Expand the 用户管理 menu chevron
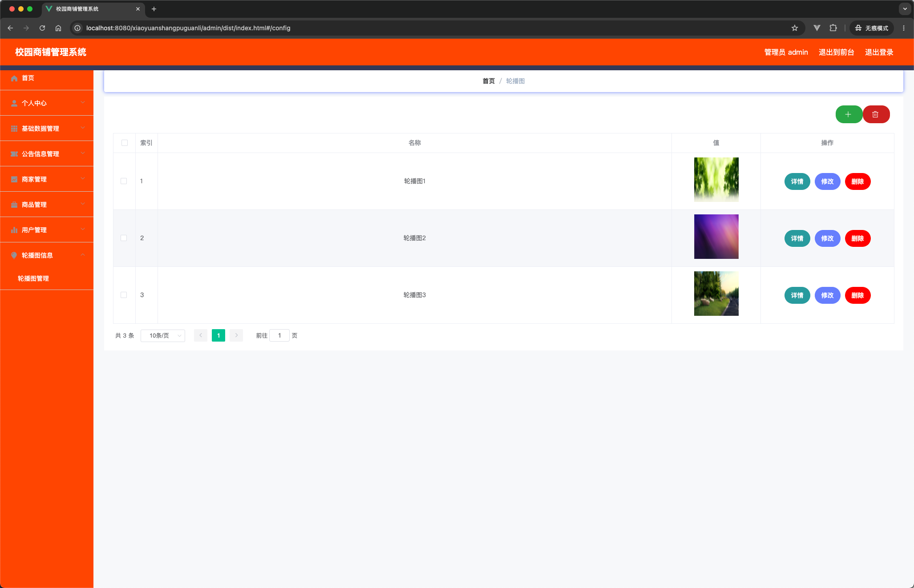 pyautogui.click(x=83, y=230)
